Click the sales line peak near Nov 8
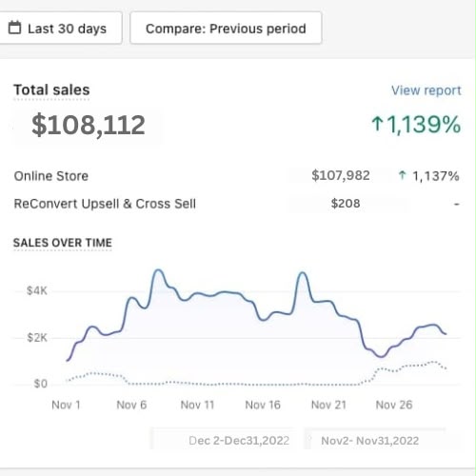Image resolution: width=476 pixels, height=476 pixels. click(159, 270)
